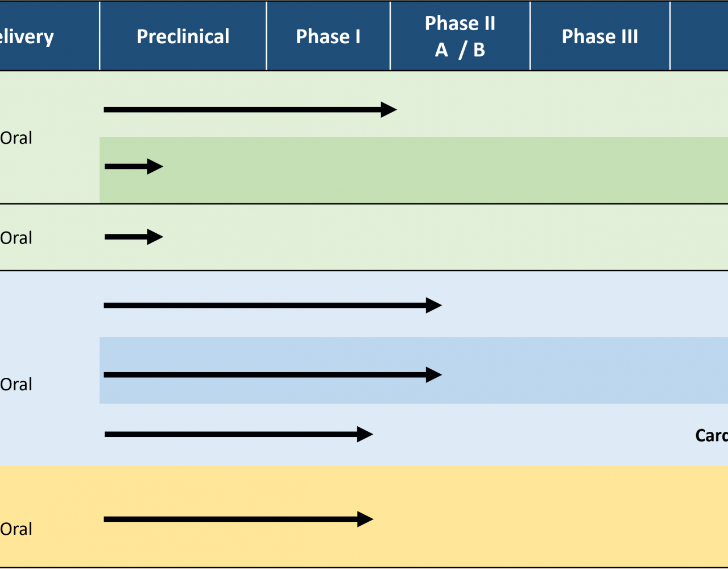Screen dimensions: 728x569
Task: Click the topmost arrow in the blue section
Action: coord(273,306)
